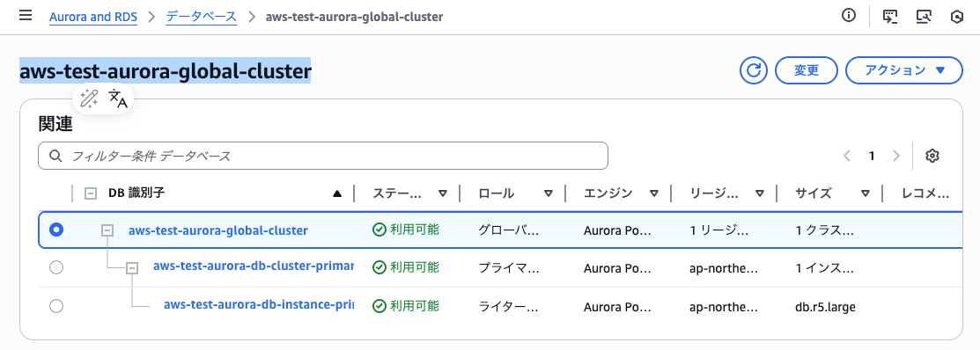Click 利用可能 status of db-instance row
Image resolution: width=980 pixels, height=350 pixels.
point(406,306)
